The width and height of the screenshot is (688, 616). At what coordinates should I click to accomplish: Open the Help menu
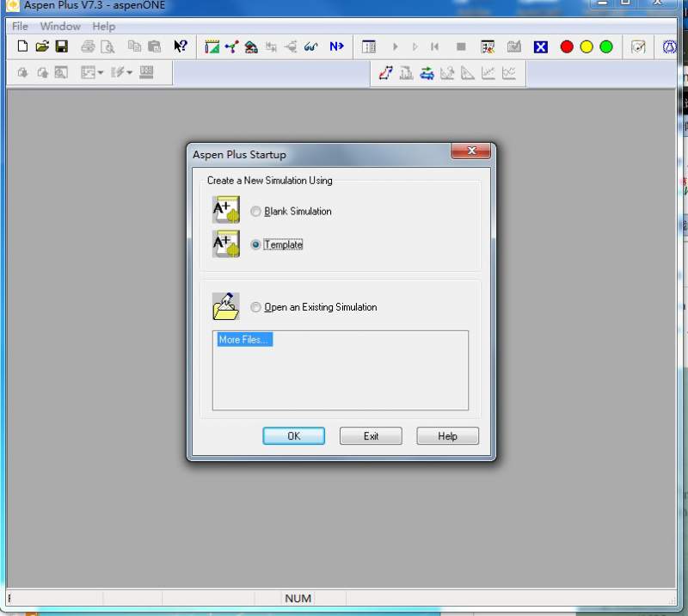(103, 27)
